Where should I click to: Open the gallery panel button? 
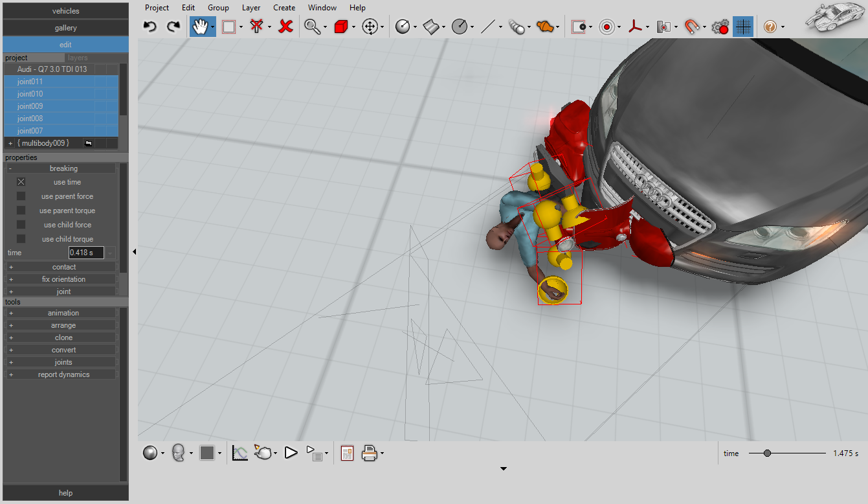65,28
